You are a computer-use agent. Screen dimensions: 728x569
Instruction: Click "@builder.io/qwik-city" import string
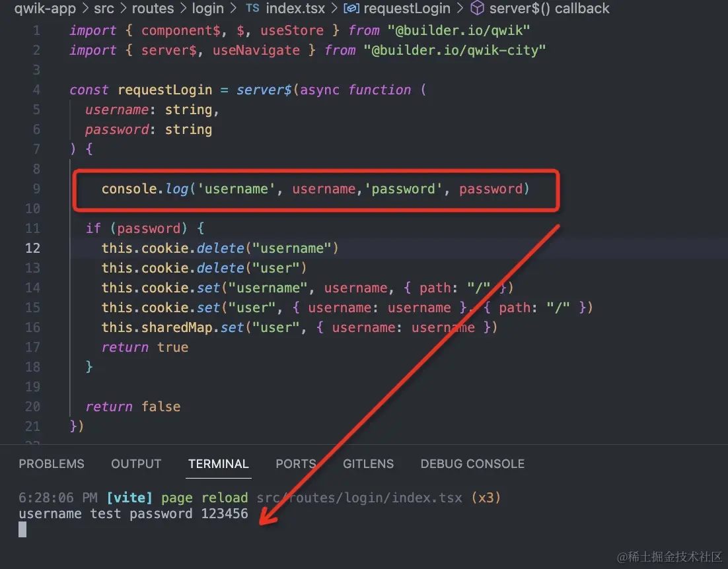click(x=455, y=50)
